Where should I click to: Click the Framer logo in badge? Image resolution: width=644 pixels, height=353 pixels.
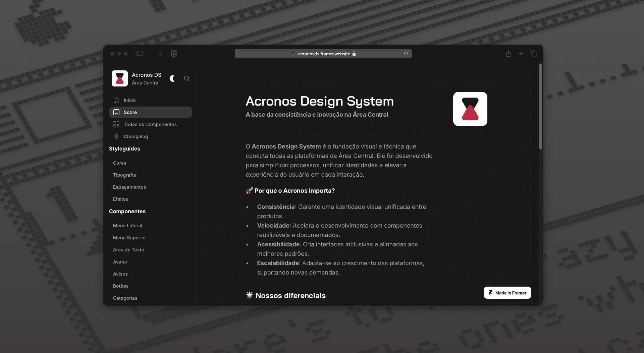[490, 293]
